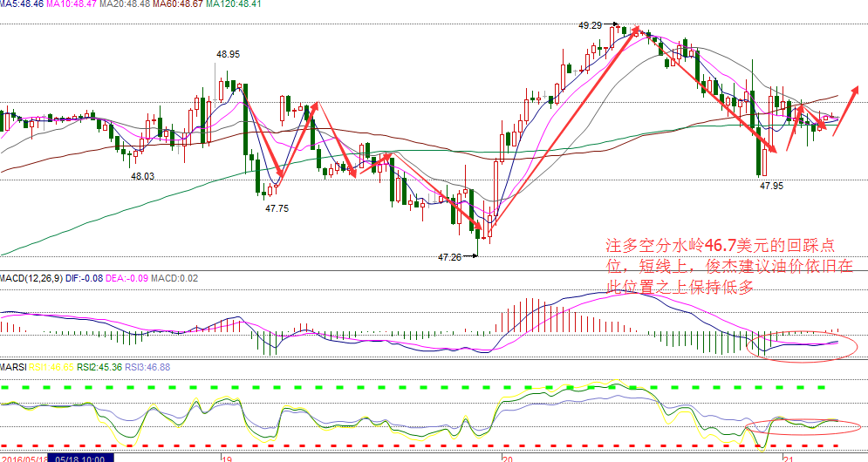
Task: Click the date marker 20 on the time axis
Action: pos(509,459)
